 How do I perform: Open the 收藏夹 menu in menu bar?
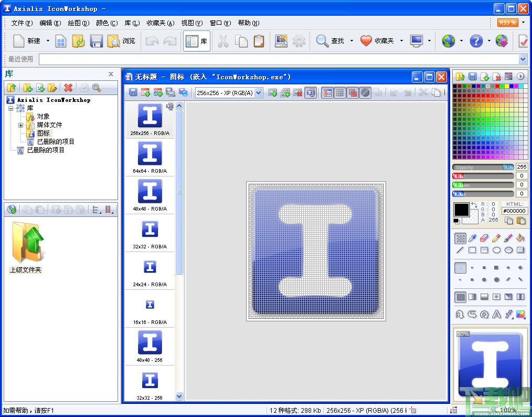[160, 23]
